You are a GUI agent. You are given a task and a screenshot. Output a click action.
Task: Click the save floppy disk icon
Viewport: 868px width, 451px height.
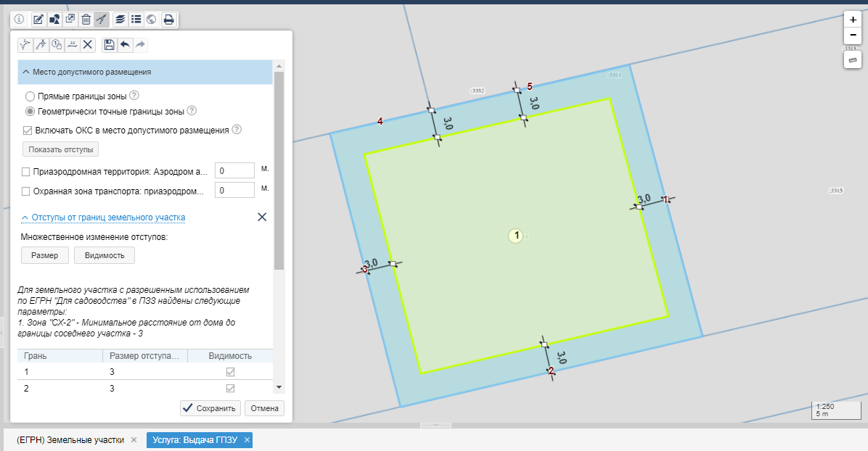point(109,45)
